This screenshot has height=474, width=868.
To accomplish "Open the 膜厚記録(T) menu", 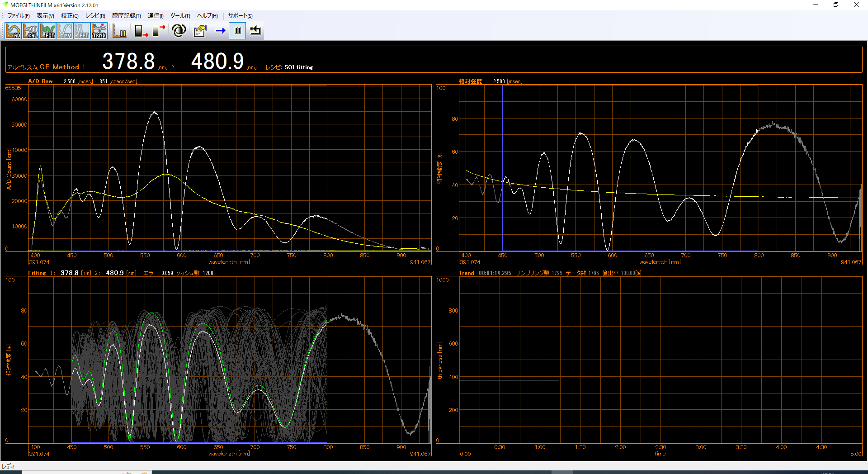I will coord(126,16).
